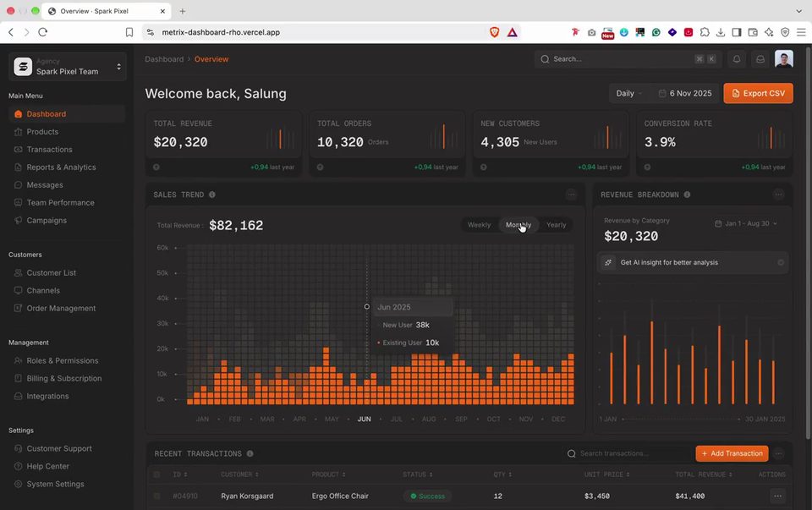Image resolution: width=812 pixels, height=510 pixels.
Task: Open Reports & Analytics in the sidebar
Action: click(61, 167)
